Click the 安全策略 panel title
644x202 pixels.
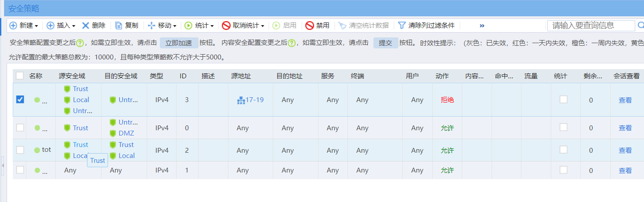[x=24, y=8]
